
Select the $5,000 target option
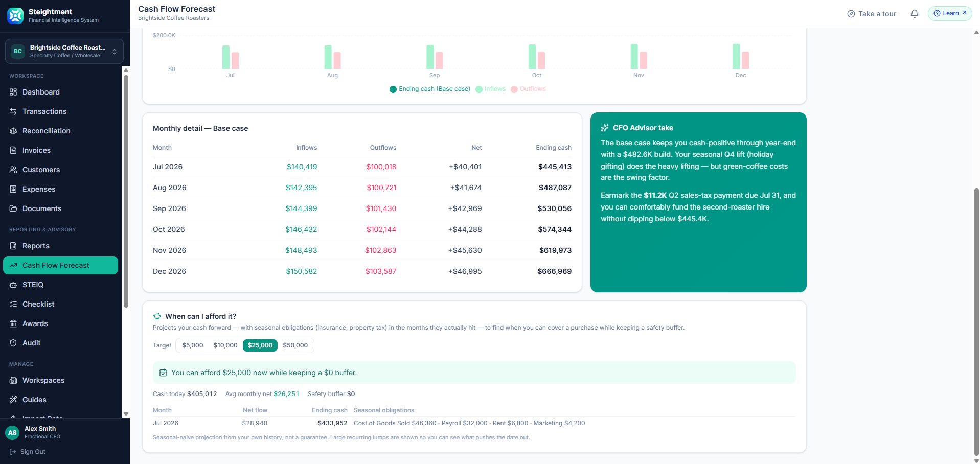pos(193,345)
